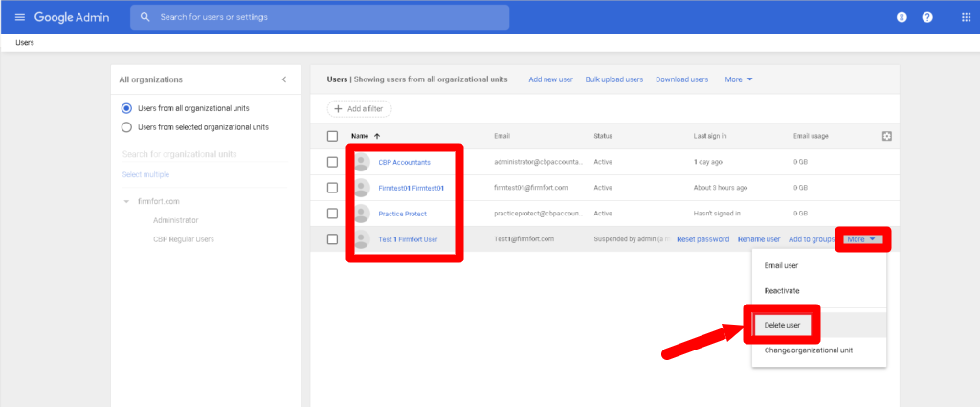Click the Google Admin logo
Screen dimensions: 980x407
click(x=72, y=17)
